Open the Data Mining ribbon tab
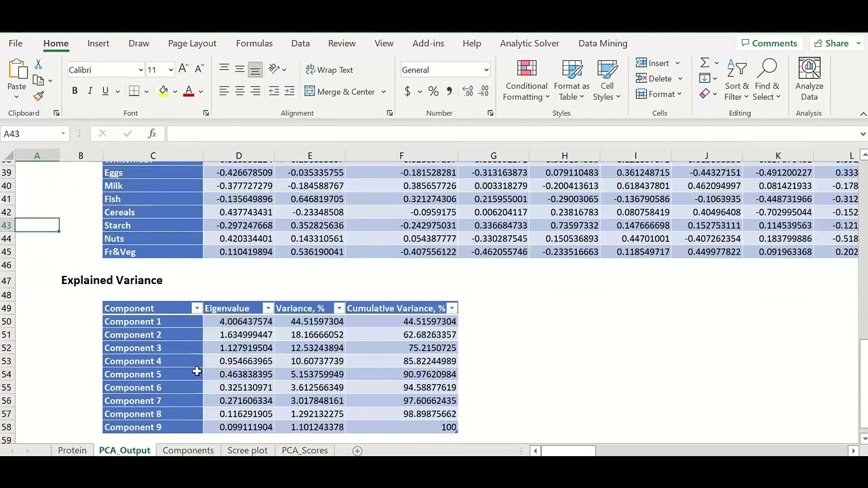Viewport: 868px width, 488px height. [x=603, y=43]
